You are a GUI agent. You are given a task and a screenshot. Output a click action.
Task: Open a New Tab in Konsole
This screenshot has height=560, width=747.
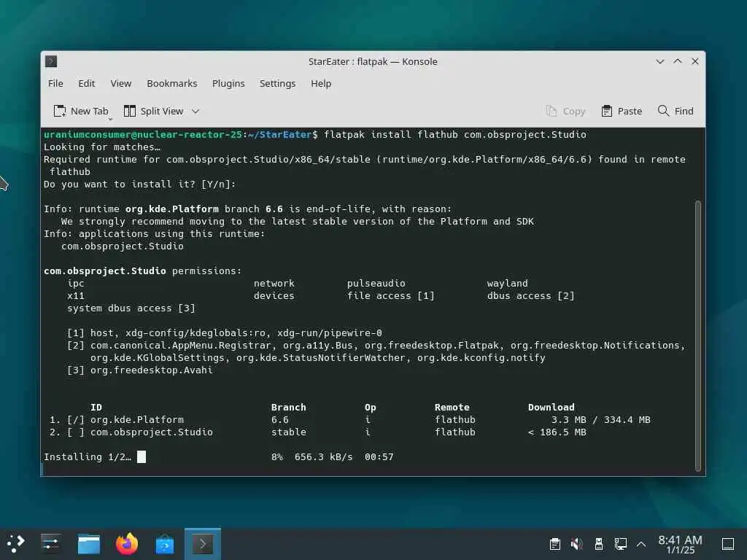81,111
